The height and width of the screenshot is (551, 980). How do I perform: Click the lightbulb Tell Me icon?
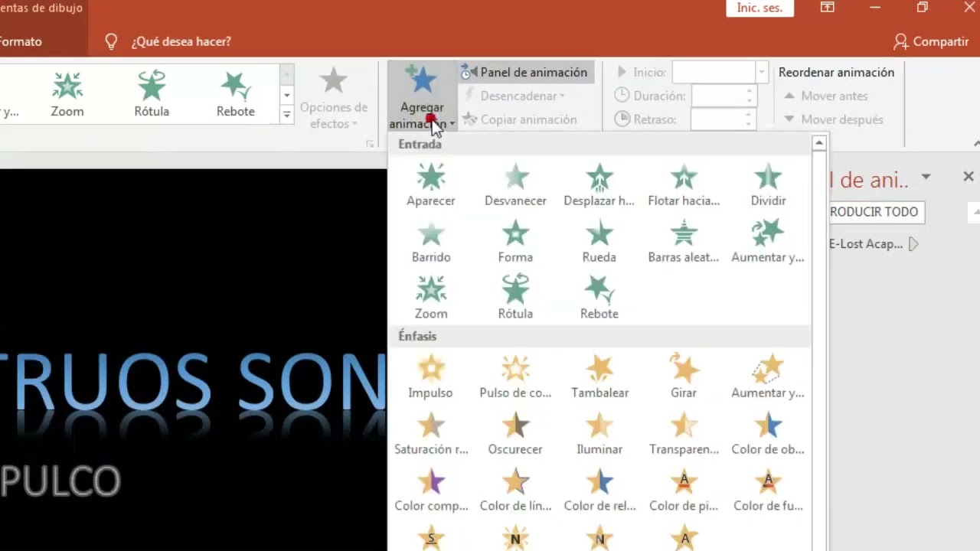(111, 41)
